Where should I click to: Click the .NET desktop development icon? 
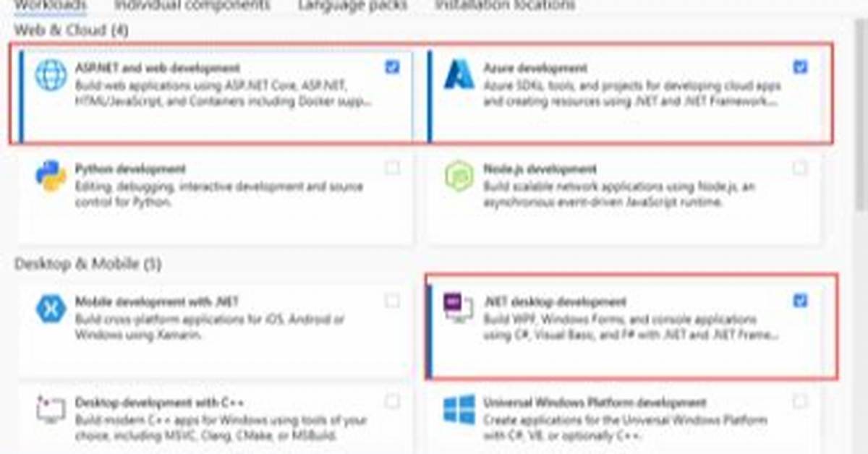click(x=459, y=309)
